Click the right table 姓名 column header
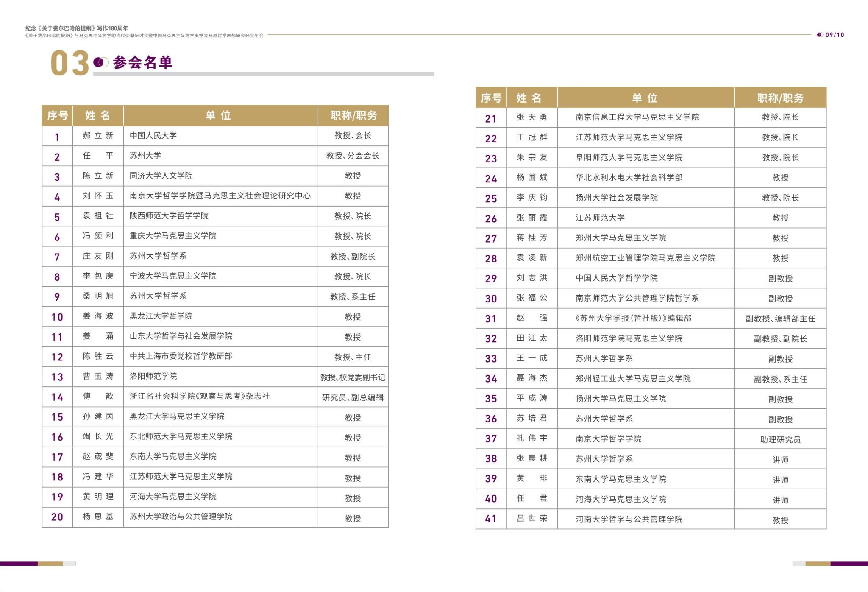 point(529,98)
